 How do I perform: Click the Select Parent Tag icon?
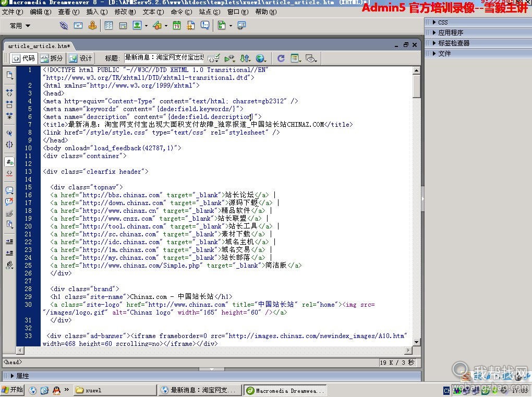coord(9,133)
